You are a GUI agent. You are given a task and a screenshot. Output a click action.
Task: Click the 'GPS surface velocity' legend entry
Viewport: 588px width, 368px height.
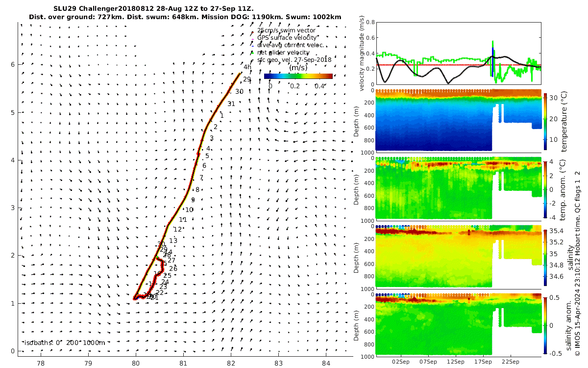tap(287, 38)
